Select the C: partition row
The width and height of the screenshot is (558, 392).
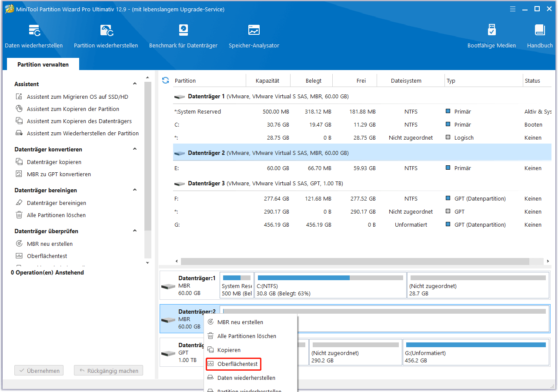click(x=362, y=125)
